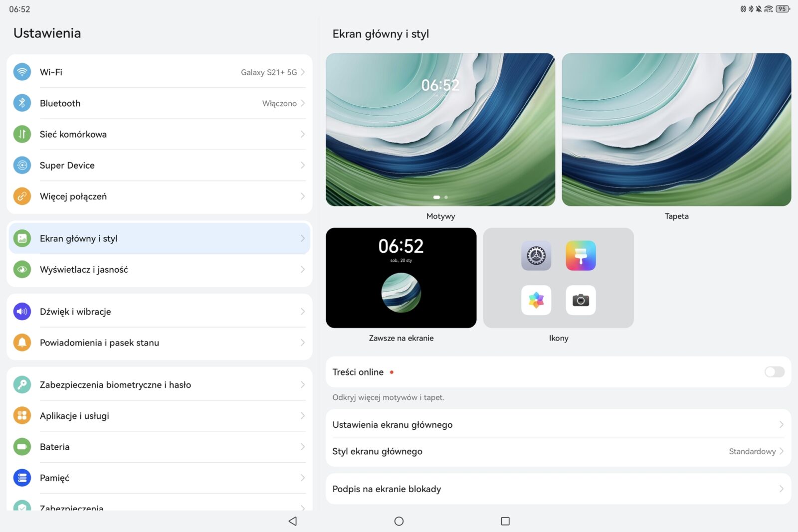Open Ustawienia ekranu głównego chevron
The image size is (798, 532).
coord(781,425)
